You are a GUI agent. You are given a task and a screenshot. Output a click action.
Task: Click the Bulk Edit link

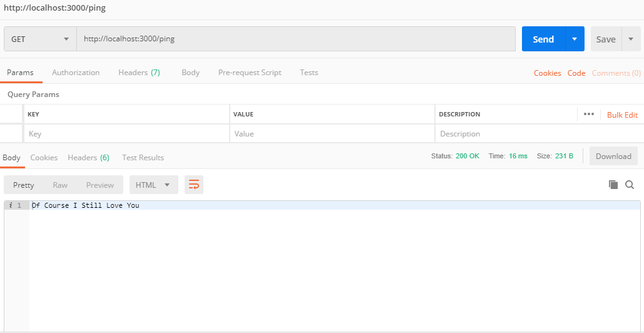622,115
